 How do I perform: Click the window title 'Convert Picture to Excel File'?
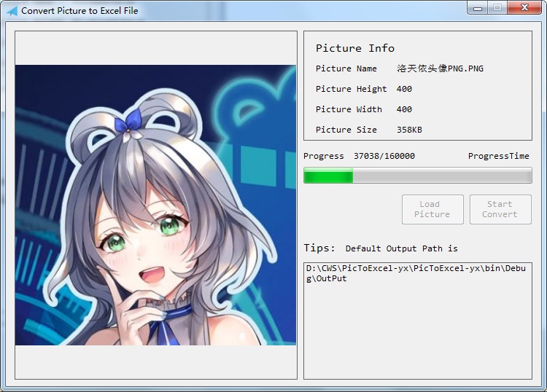coord(79,11)
